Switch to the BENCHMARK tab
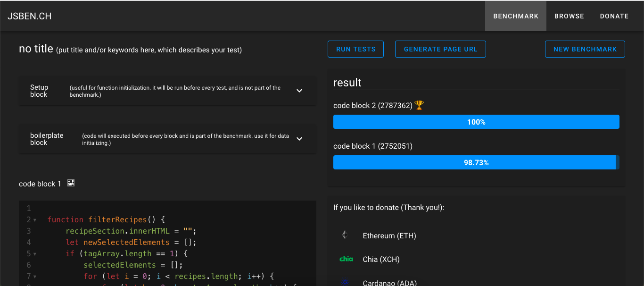Screen dimensions: 644x286 tap(515, 16)
